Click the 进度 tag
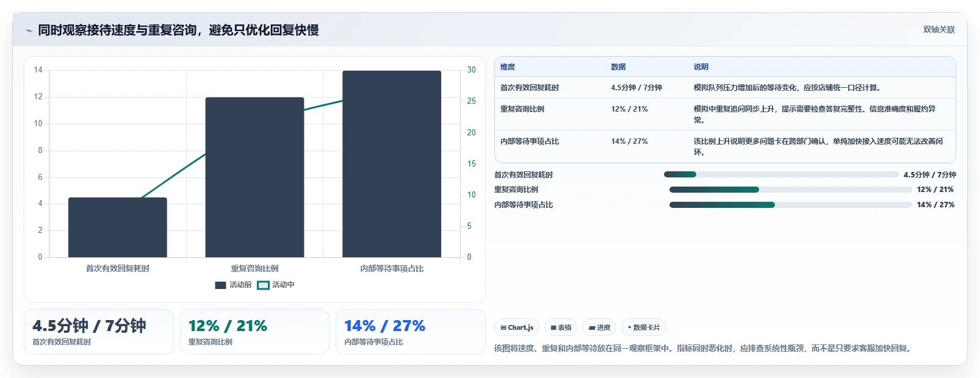This screenshot has width=980, height=378. click(x=599, y=327)
